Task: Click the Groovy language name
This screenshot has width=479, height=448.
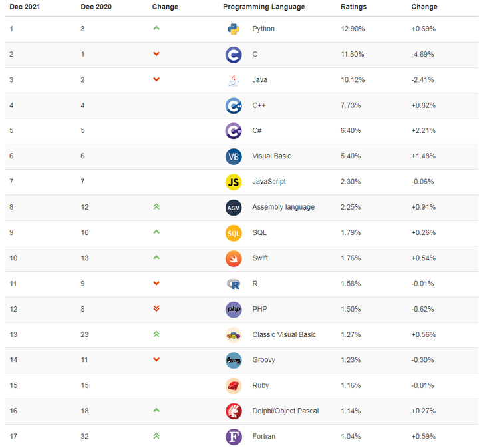Action: point(263,360)
